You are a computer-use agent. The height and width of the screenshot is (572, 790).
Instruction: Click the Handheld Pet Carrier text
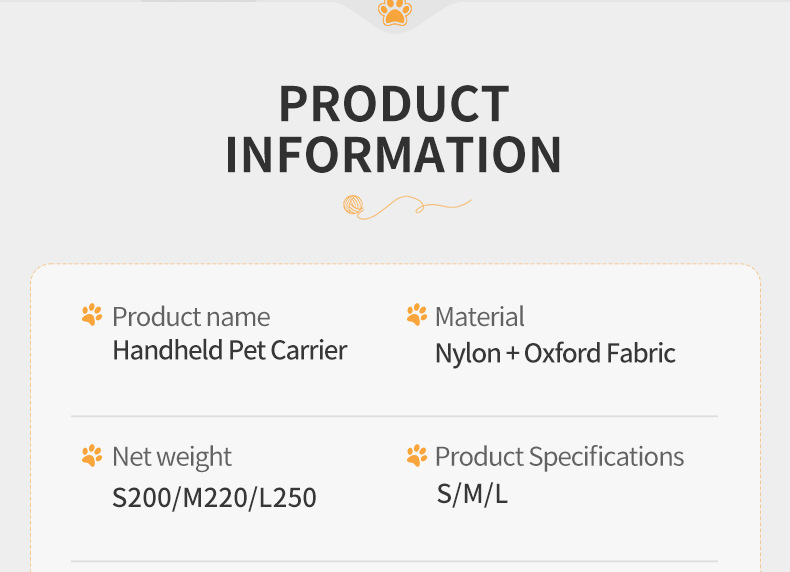(x=230, y=351)
